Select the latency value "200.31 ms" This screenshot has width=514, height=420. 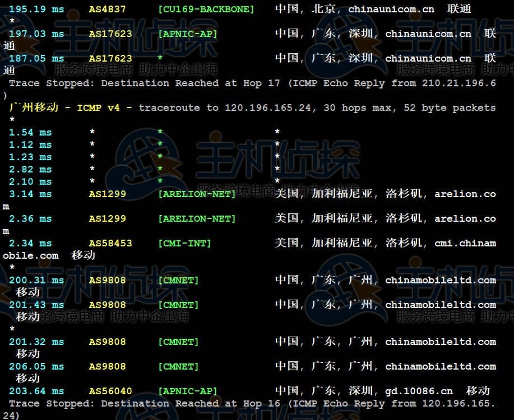36,280
